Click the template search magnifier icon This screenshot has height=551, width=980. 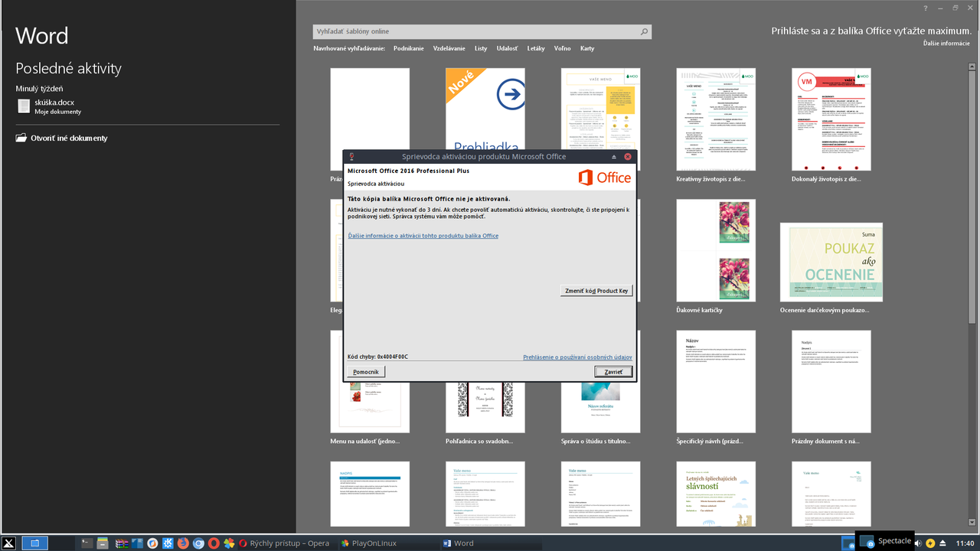[x=645, y=31]
